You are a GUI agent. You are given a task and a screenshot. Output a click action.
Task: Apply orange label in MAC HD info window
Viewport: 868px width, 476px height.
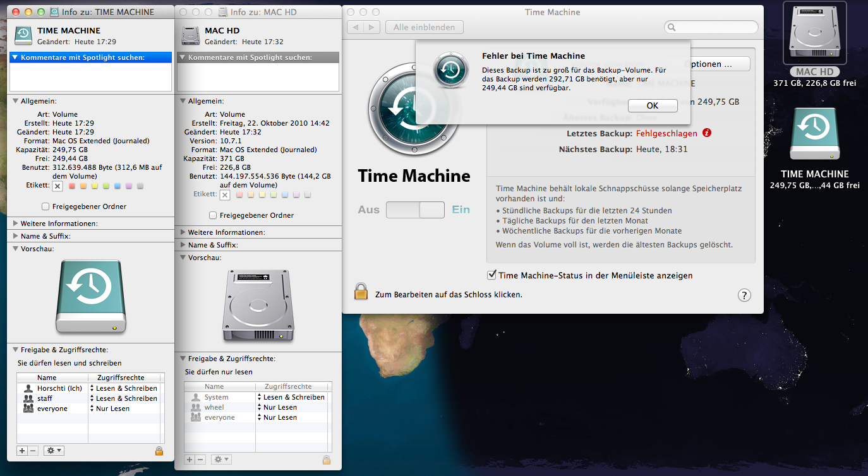[250, 195]
